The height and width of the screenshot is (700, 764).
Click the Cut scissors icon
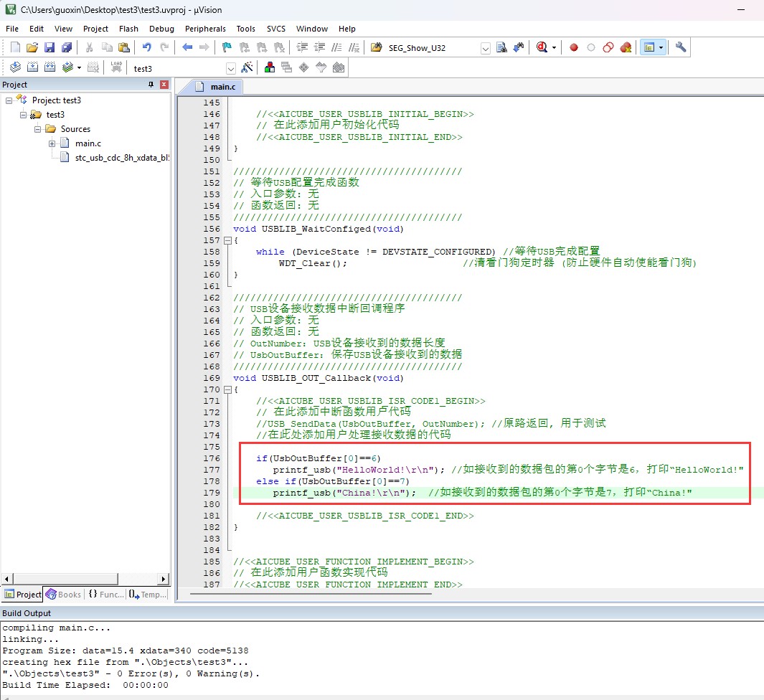pyautogui.click(x=89, y=47)
